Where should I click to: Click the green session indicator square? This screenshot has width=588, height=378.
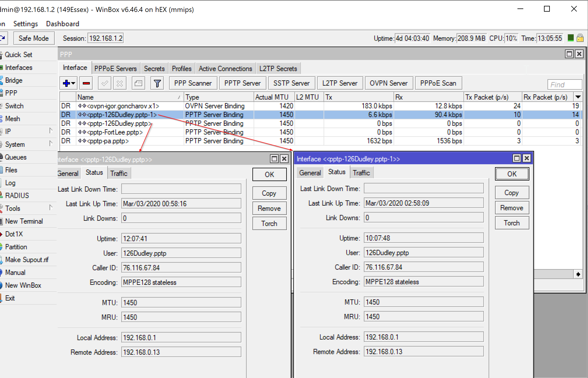571,38
